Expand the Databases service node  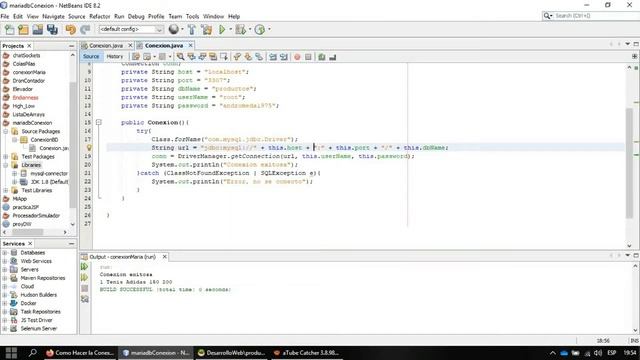click(x=5, y=253)
